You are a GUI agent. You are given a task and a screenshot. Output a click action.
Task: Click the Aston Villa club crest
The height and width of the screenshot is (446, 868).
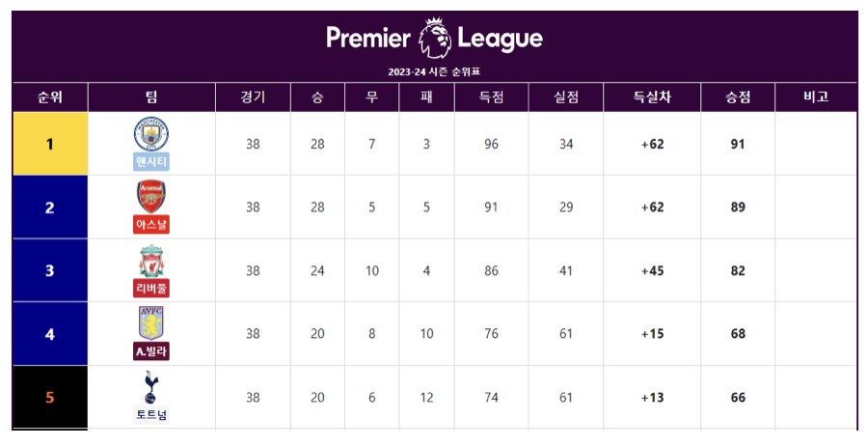point(151,323)
